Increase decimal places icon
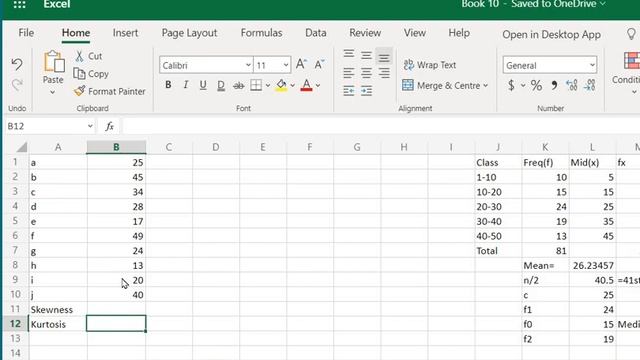 click(x=571, y=85)
